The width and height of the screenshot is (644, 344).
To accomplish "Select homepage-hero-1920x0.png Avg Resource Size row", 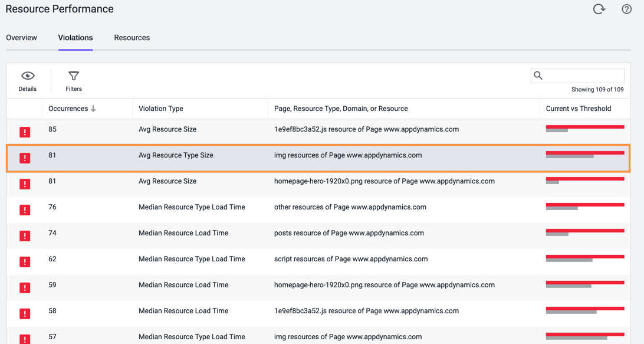I will click(x=318, y=184).
